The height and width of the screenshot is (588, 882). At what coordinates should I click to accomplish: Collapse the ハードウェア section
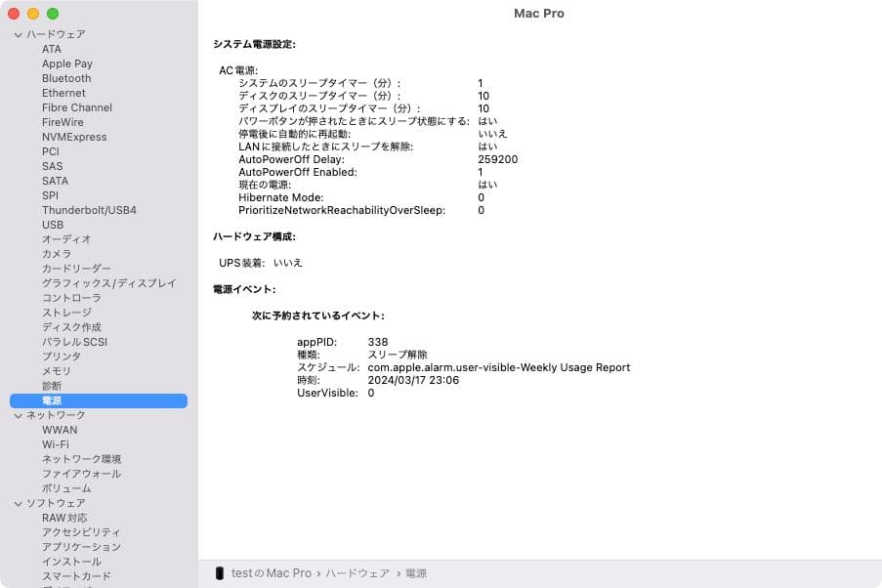17,33
